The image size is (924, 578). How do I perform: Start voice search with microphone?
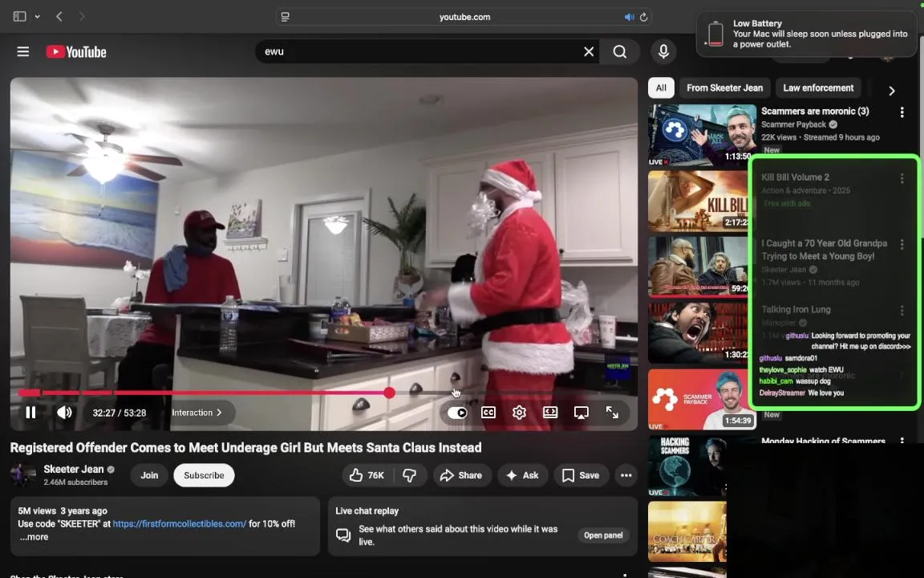pyautogui.click(x=663, y=52)
